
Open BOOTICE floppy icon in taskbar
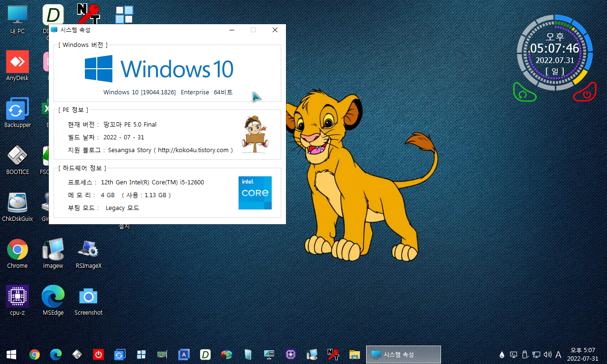coord(77,354)
